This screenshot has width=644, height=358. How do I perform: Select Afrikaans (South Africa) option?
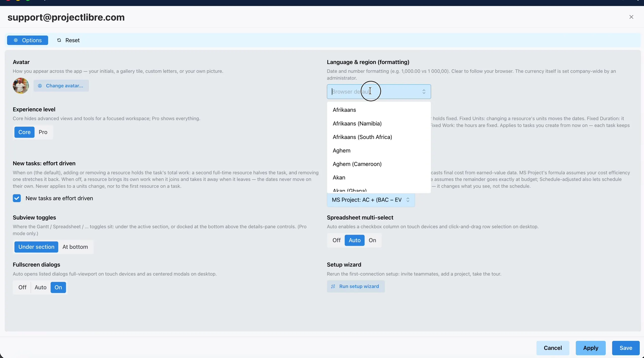[379, 137]
